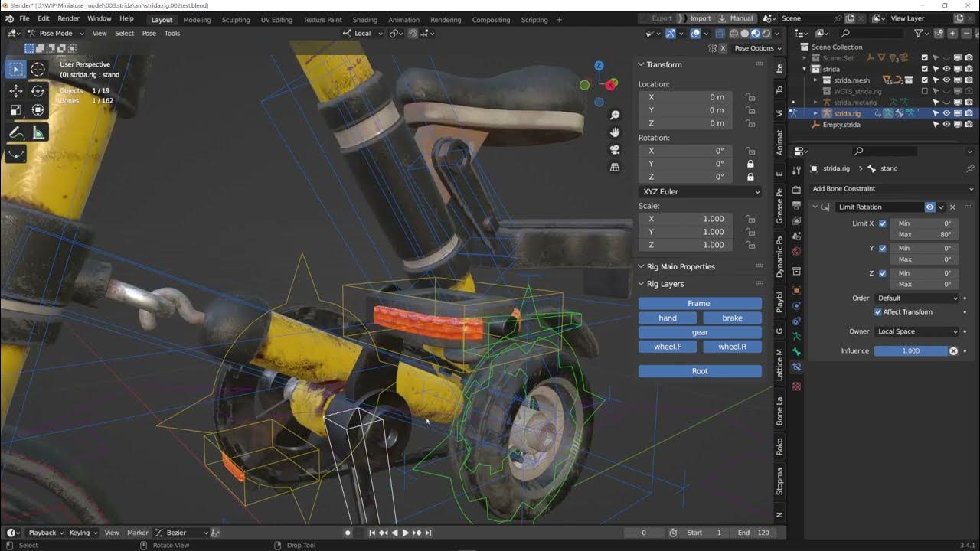Click the wheel.F rig layer button
Viewport: 980px width, 551px height.
click(668, 347)
